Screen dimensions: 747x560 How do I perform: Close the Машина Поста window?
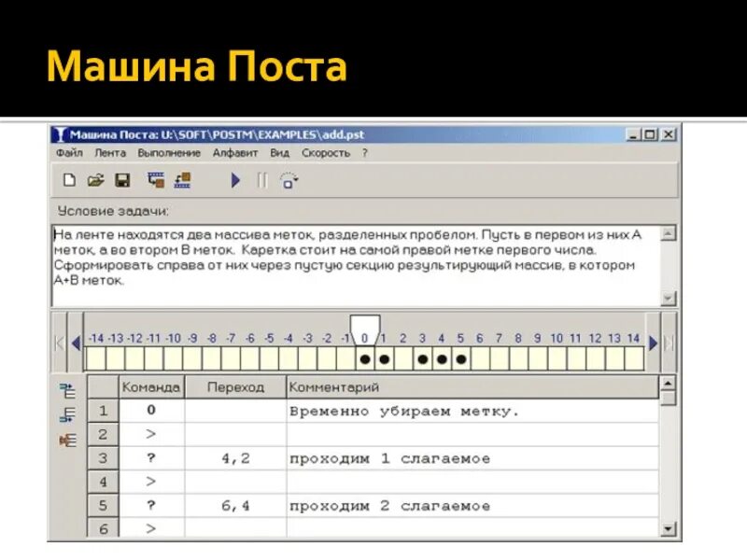click(x=669, y=134)
